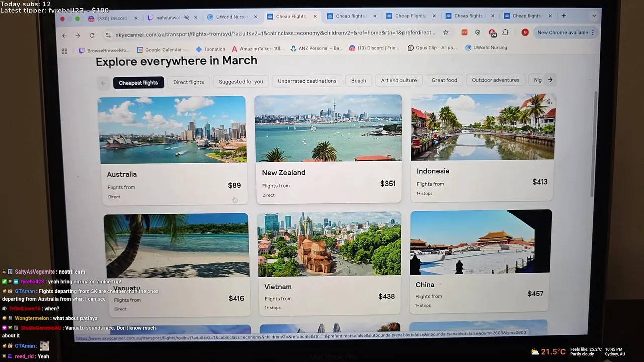Select the Cheapest flights filter chip

point(138,83)
